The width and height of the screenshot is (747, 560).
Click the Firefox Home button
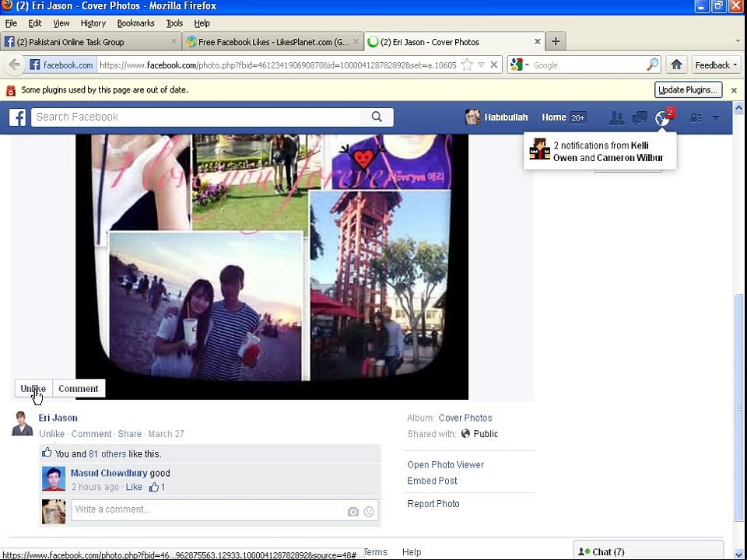pyautogui.click(x=676, y=65)
